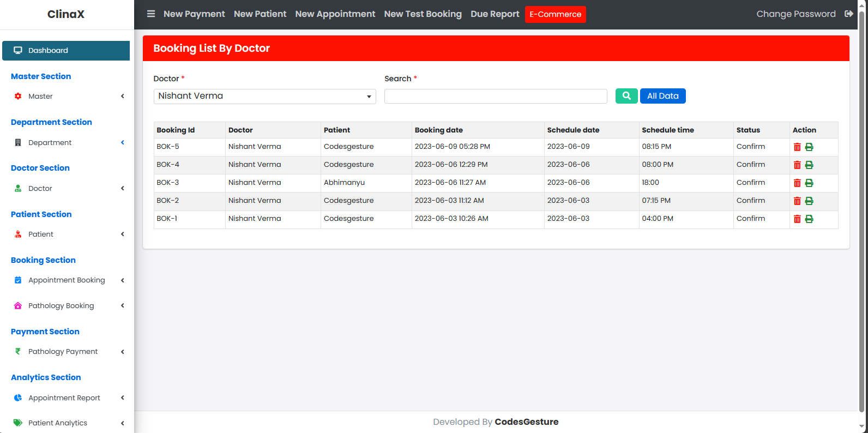This screenshot has height=433, width=868.
Task: Click the All Data button
Action: [663, 96]
